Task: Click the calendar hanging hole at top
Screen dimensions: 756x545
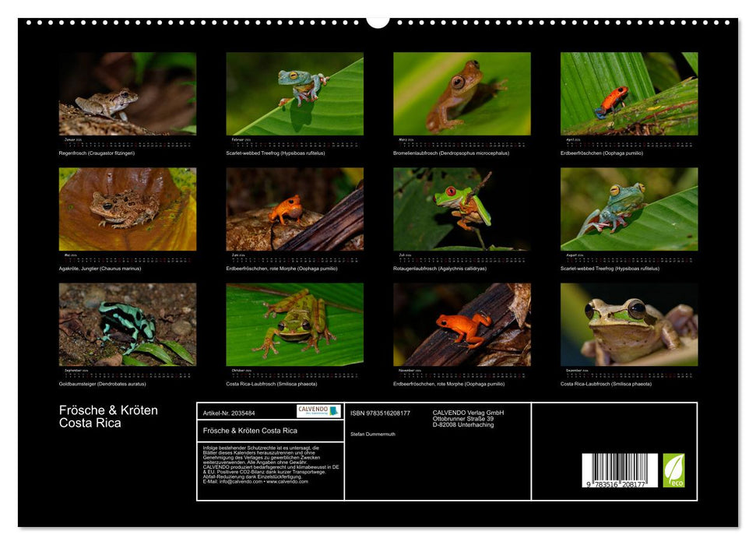Action: pyautogui.click(x=378, y=21)
